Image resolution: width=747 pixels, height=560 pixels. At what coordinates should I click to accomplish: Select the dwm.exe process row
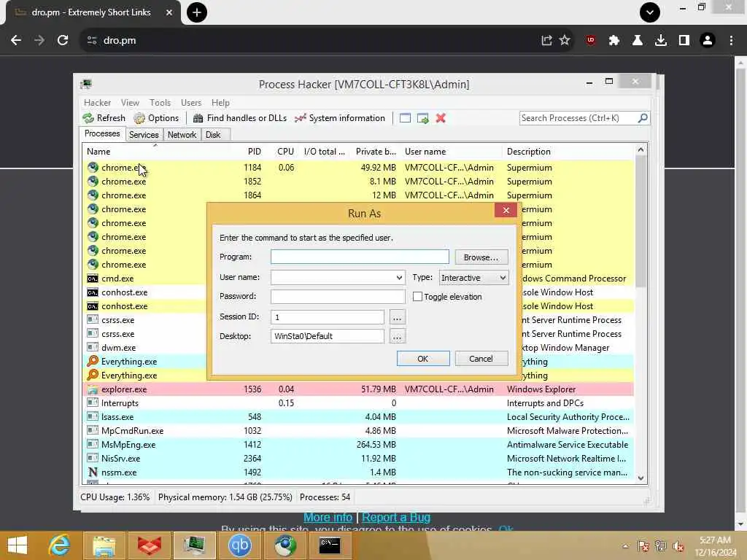(x=145, y=348)
